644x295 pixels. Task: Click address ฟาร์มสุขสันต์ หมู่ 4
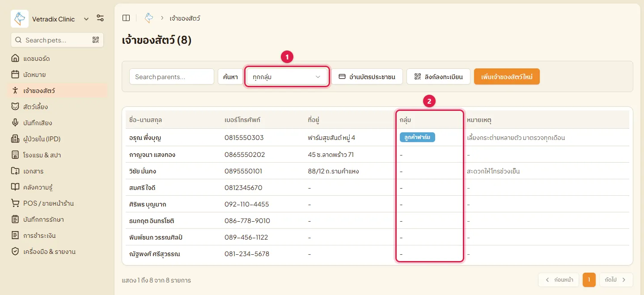coord(332,138)
